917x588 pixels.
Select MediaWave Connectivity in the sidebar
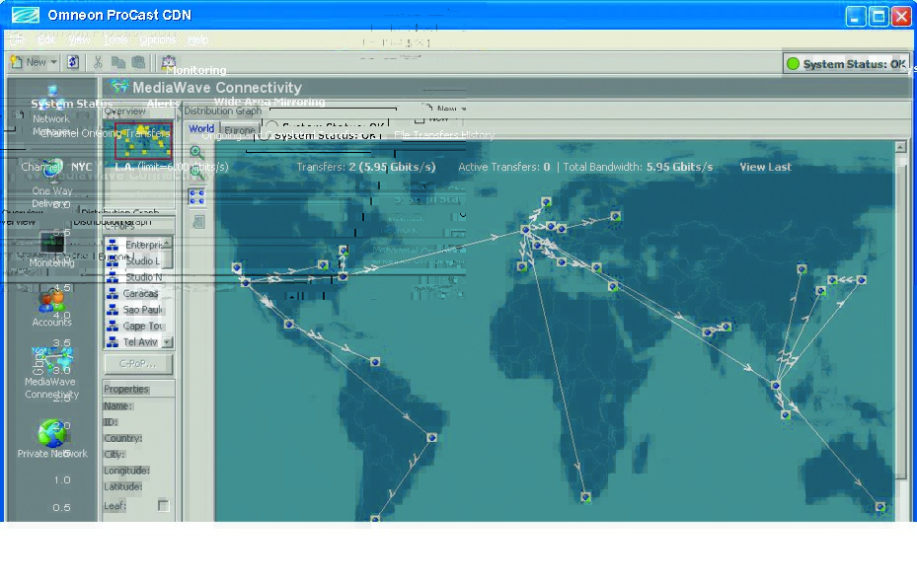(x=52, y=359)
